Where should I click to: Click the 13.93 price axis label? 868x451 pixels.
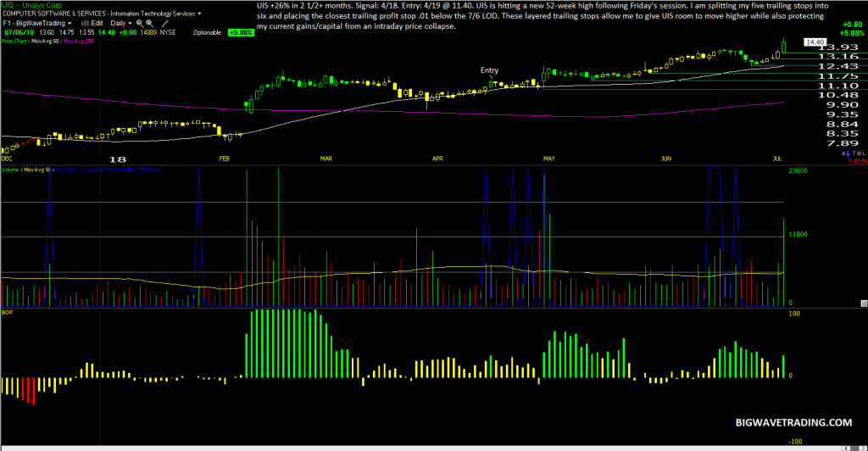838,47
